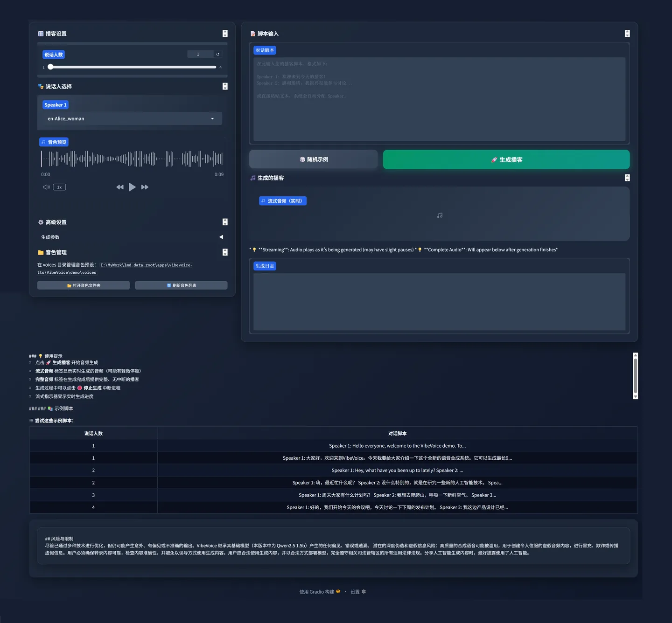Collapse the 生成的播客 section arrow
The image size is (672, 623).
tap(627, 178)
